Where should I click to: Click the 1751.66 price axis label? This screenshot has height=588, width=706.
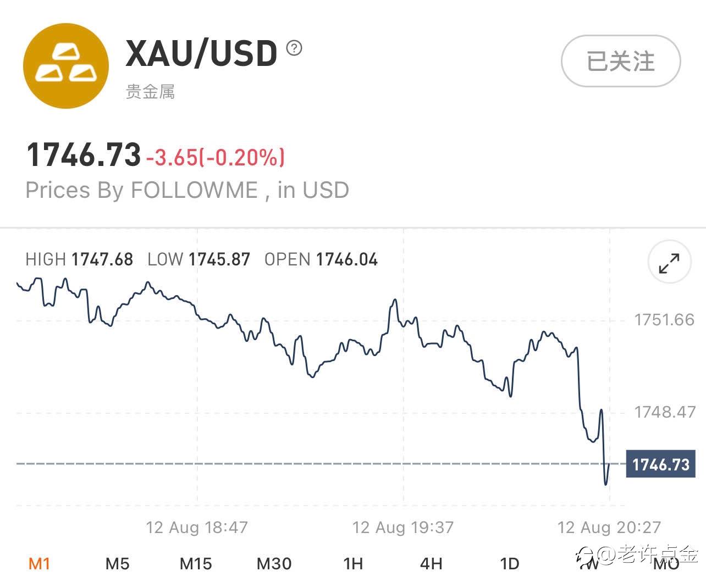click(664, 320)
